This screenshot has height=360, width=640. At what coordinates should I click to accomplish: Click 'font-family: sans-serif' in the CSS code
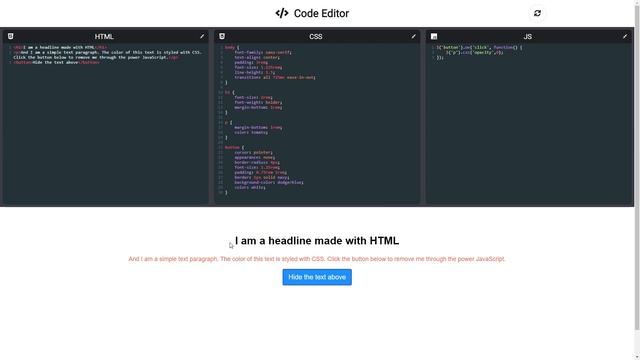coord(263,52)
